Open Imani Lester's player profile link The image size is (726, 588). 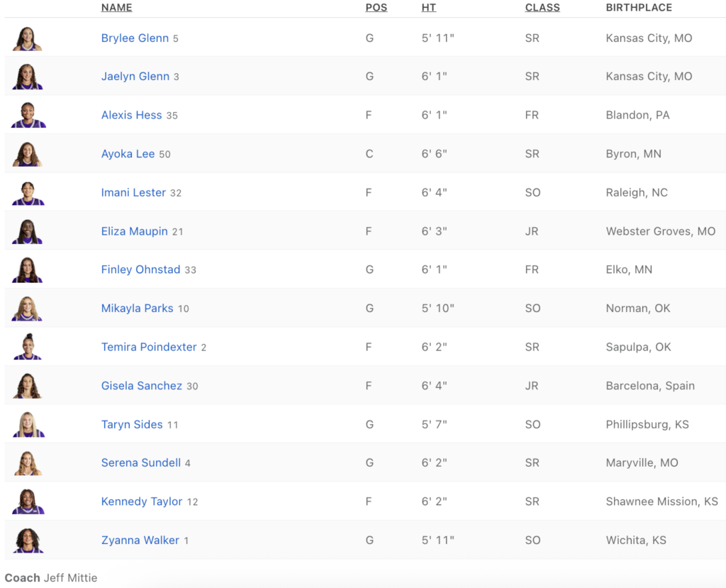click(133, 192)
